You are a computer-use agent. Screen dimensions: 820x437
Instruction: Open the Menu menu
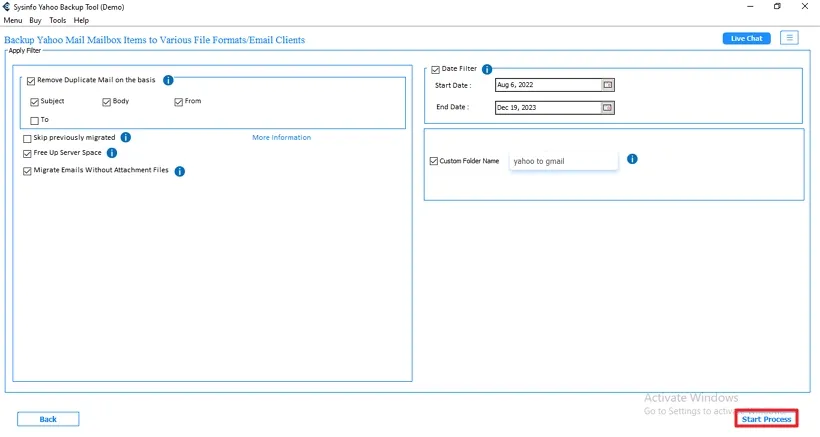click(13, 20)
